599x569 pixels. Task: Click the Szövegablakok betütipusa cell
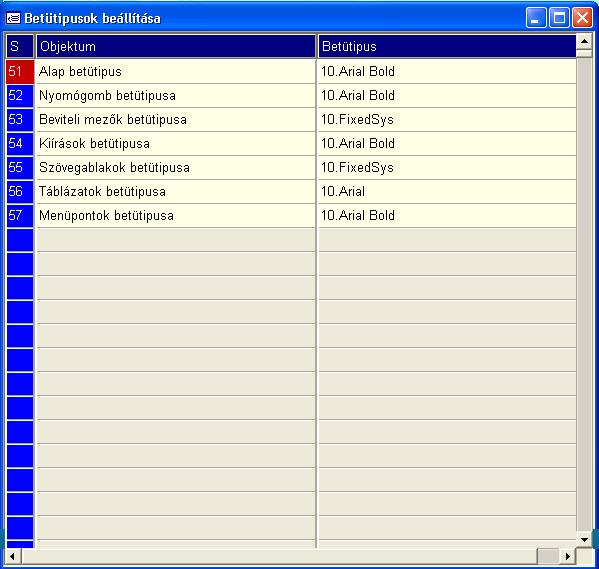176,167
